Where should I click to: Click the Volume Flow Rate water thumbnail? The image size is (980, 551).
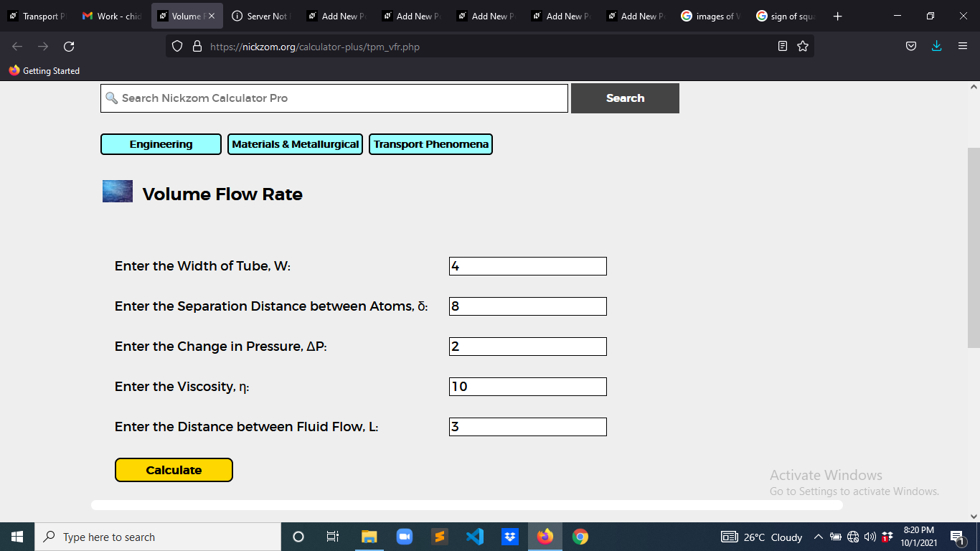118,191
